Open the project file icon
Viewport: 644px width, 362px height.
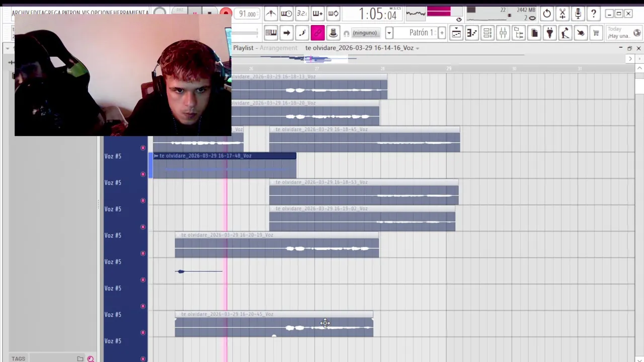click(x=534, y=33)
